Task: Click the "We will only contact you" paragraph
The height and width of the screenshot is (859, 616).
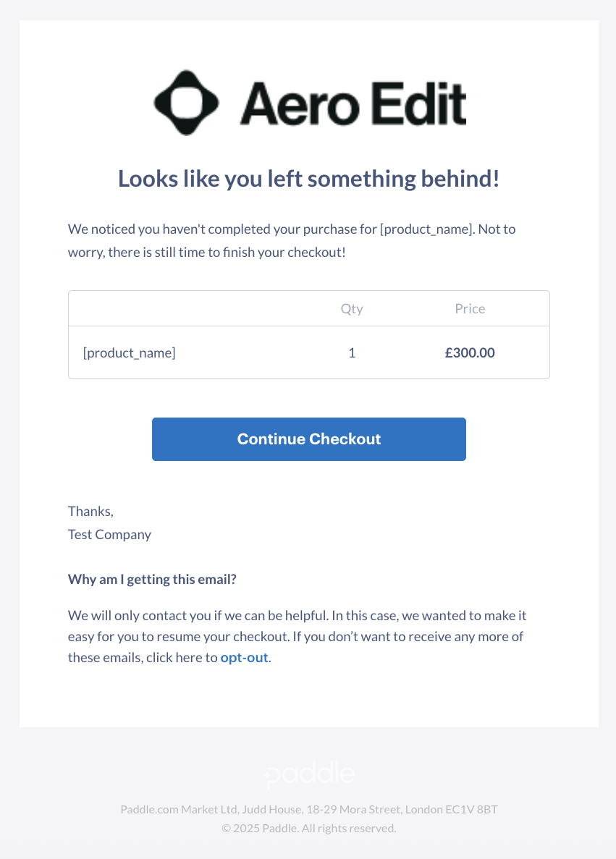Action: tap(297, 637)
